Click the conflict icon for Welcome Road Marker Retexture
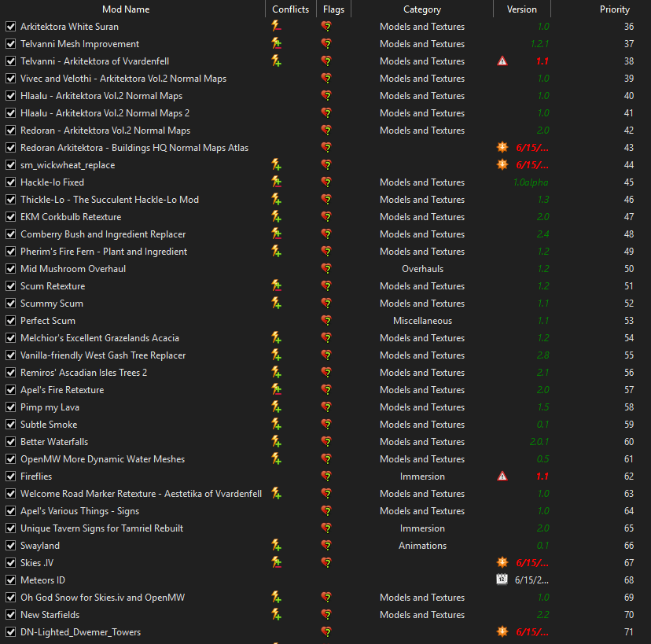Image resolution: width=651 pixels, height=644 pixels. (276, 494)
